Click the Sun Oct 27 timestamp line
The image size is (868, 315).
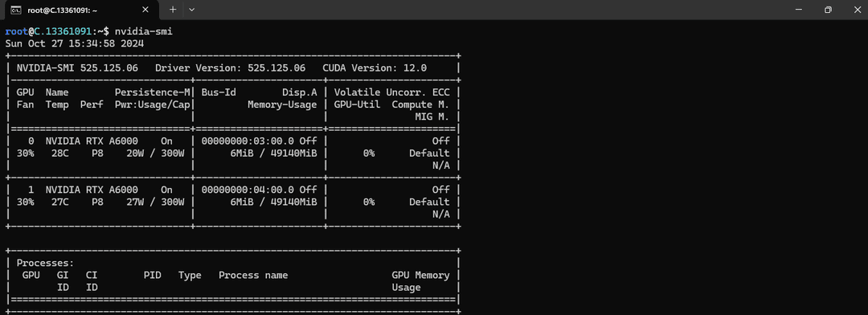[75, 43]
